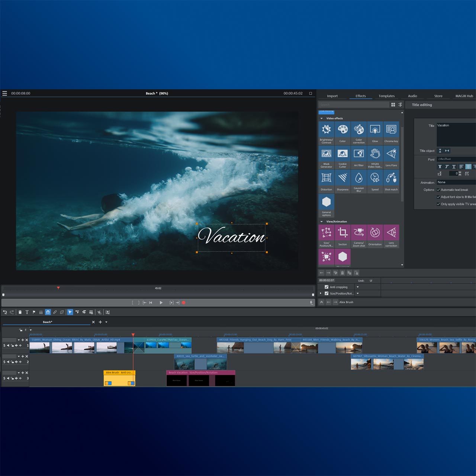Open the Camera/Zoom shot tile
The image size is (476, 476).
tap(359, 236)
